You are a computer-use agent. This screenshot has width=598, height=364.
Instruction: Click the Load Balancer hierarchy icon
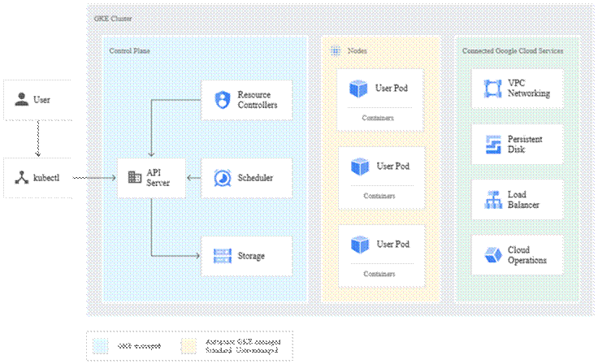click(x=493, y=200)
